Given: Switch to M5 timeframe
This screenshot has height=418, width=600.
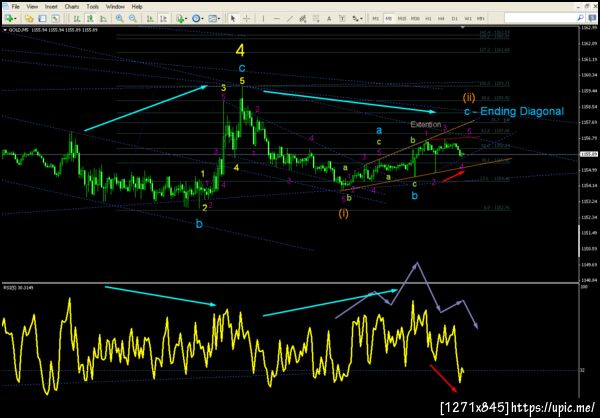Looking at the screenshot, I should tap(389, 18).
